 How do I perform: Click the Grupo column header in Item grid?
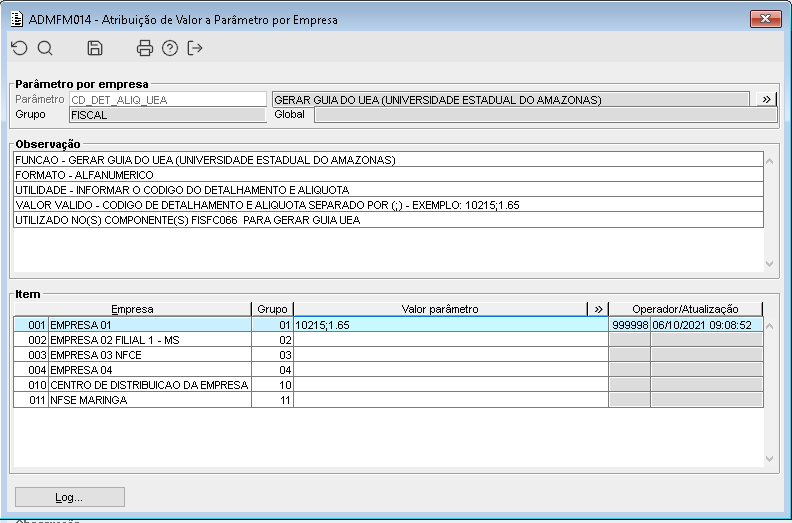(x=272, y=309)
